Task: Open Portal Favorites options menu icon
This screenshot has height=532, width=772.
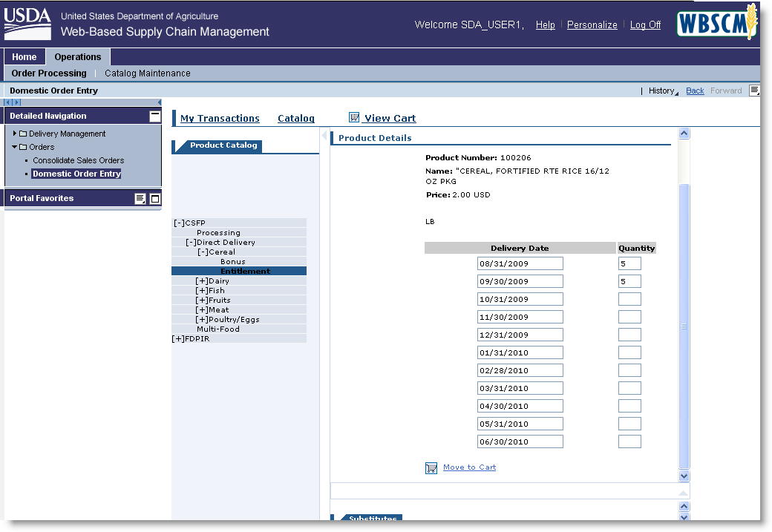Action: click(x=140, y=198)
